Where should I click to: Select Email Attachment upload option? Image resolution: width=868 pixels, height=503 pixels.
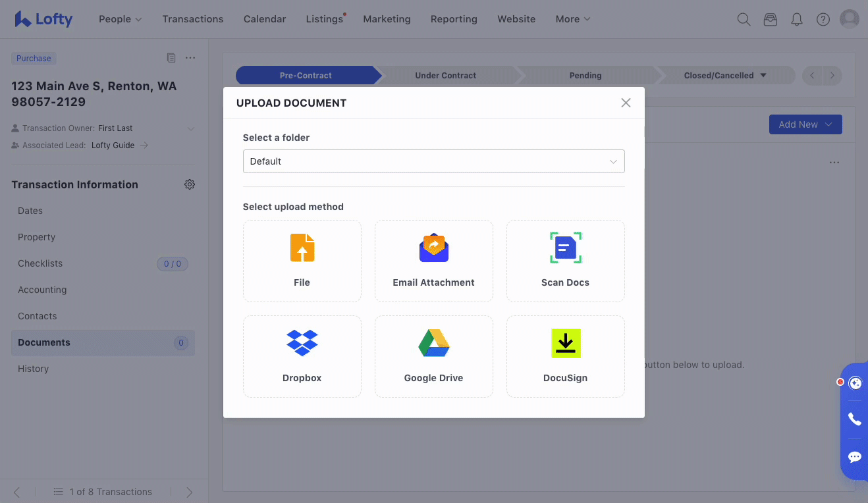[434, 261]
